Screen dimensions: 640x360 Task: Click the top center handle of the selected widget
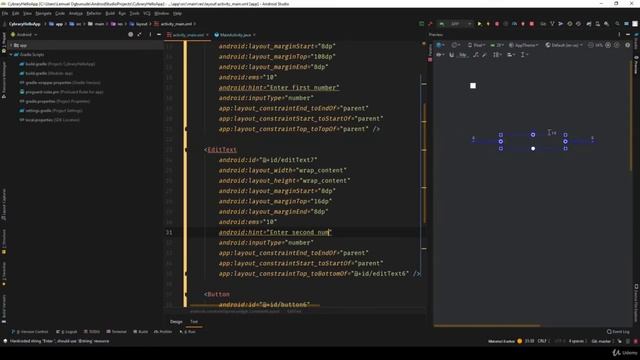[533, 135]
